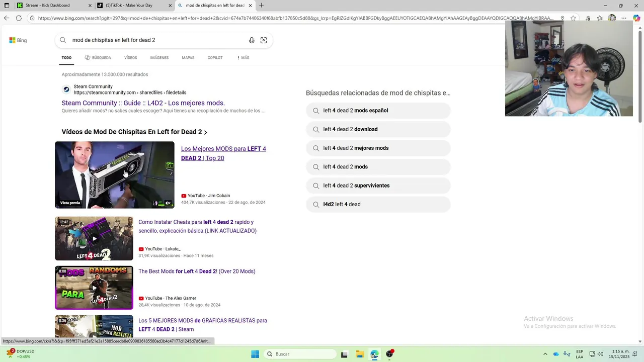644x362 pixels.
Task: Open the 12:42 Cheats video thumbnail
Action: point(94,238)
